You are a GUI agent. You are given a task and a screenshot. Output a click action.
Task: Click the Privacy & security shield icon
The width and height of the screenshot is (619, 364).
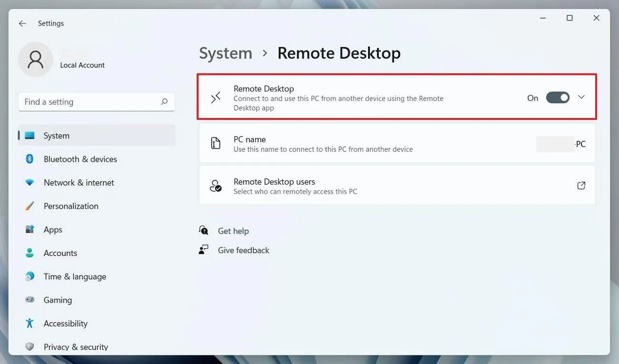(30, 347)
